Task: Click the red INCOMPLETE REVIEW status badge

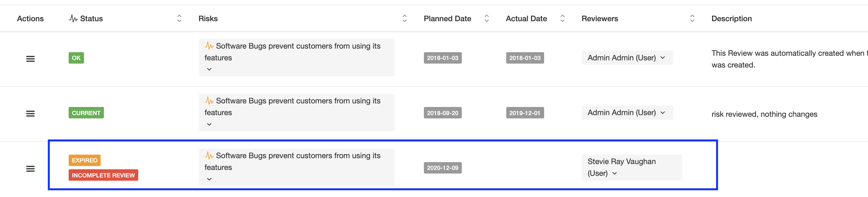Action: 103,175
